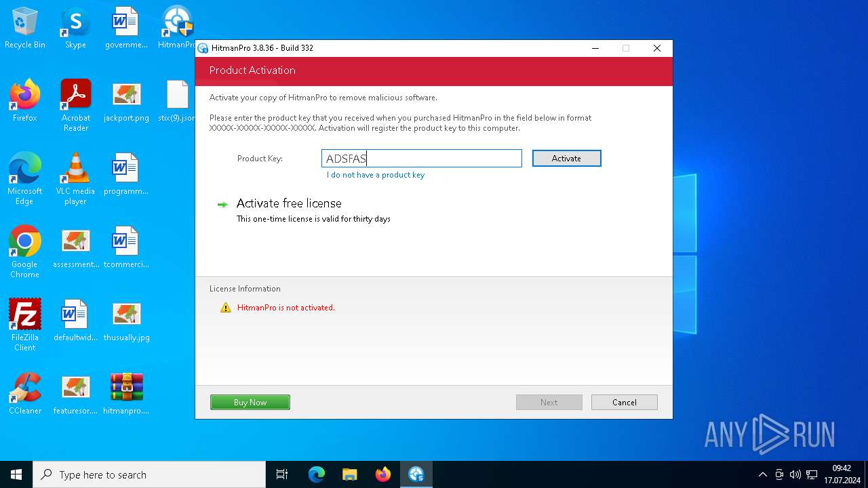Viewport: 868px width, 488px height.
Task: Click the green Activate free license arrow
Action: 222,204
